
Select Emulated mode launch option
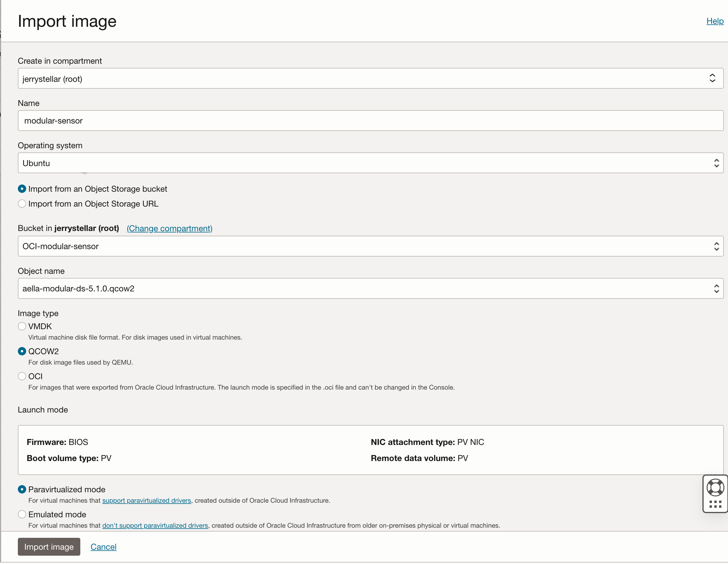(22, 514)
